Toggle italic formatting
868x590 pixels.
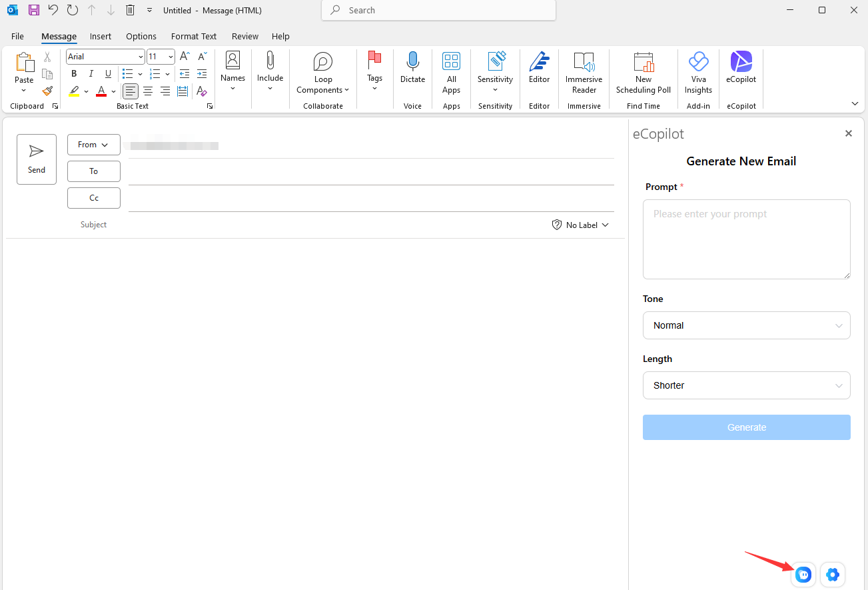(x=91, y=74)
